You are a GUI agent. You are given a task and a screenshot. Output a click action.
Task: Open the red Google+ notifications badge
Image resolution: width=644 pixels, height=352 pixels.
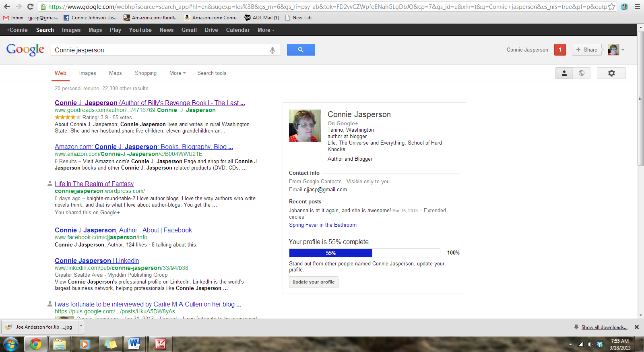pos(560,50)
